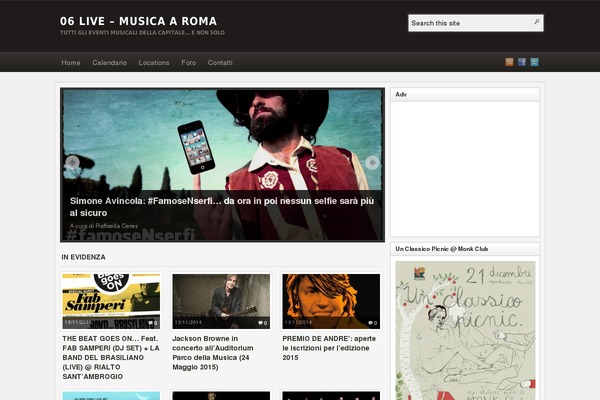Open PREMIO DE ANDRE' iscrizioni article link
This screenshot has height=400, width=600.
coord(329,348)
